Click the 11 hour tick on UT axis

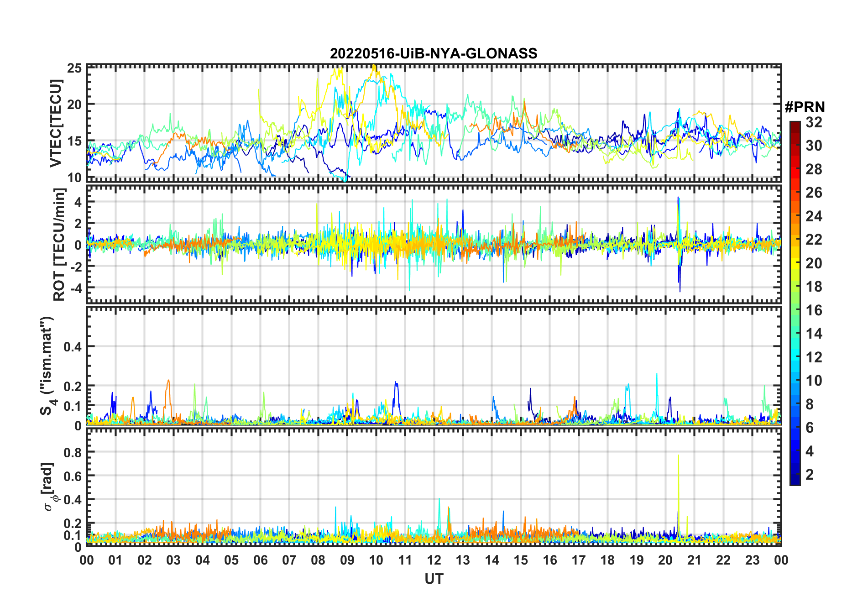point(405,560)
